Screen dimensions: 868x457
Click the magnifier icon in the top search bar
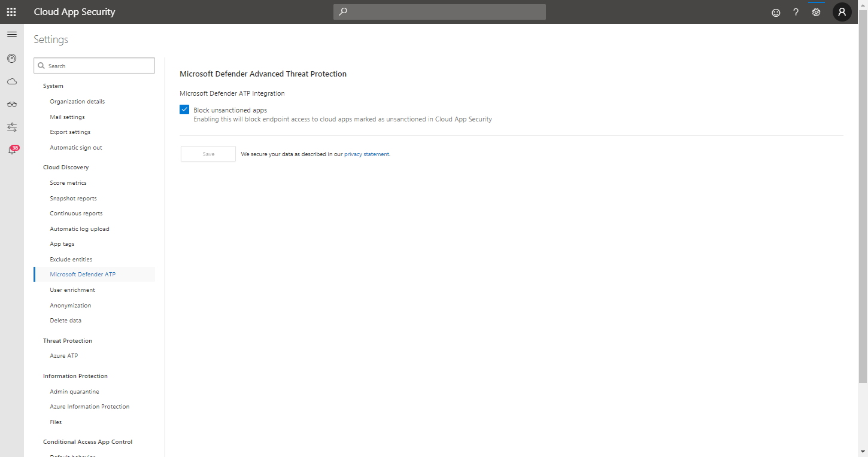click(x=343, y=11)
